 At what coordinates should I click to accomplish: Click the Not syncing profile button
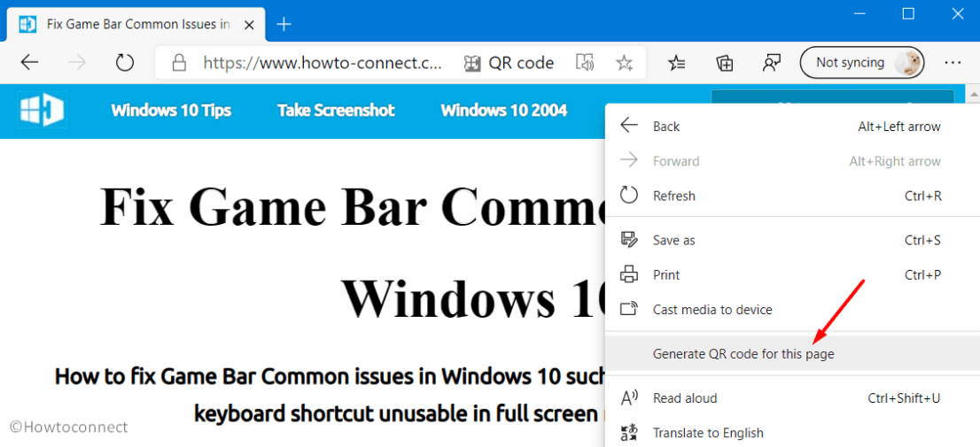coord(862,63)
